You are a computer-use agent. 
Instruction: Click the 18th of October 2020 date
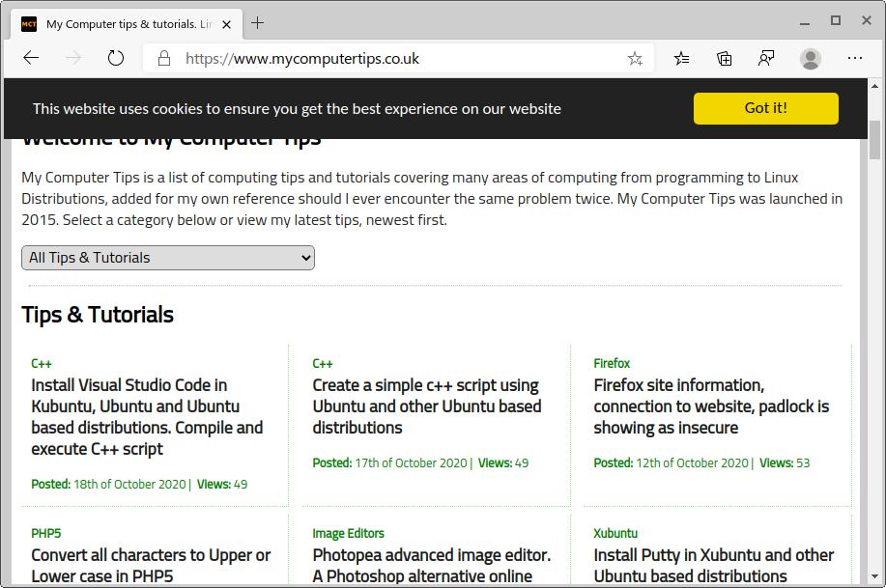[x=130, y=485]
